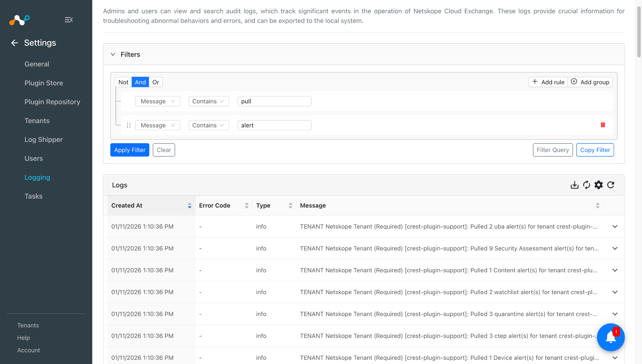Expand the Security Assessment alert log row
The image size is (642, 364).
[615, 248]
